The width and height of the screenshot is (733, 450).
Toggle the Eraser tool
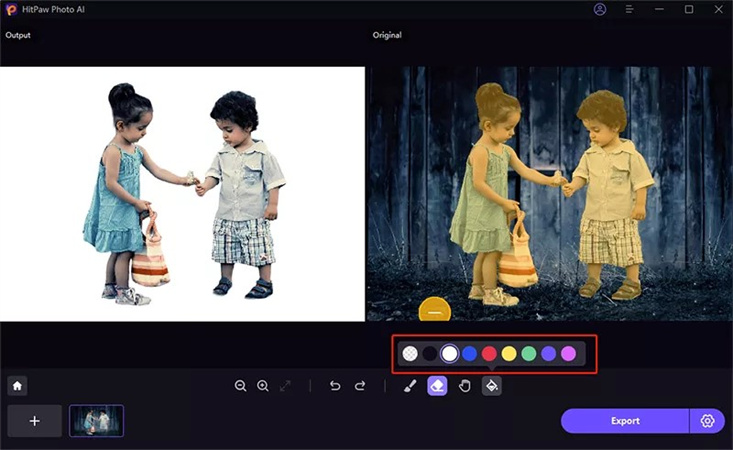[x=437, y=386]
